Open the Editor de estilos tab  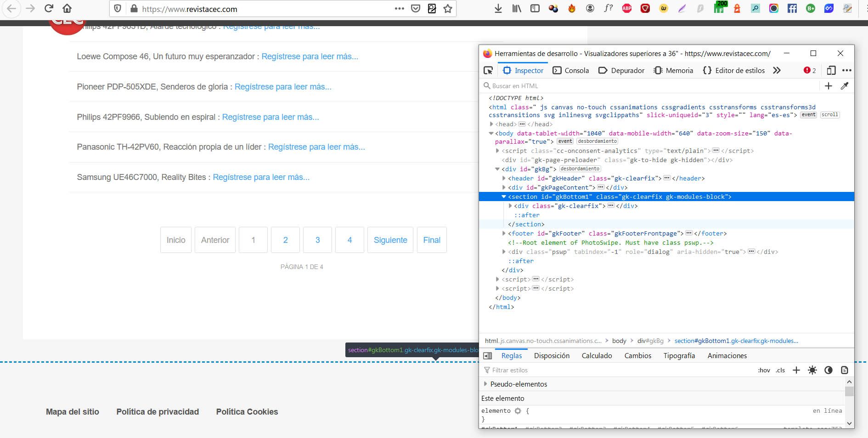coord(734,70)
